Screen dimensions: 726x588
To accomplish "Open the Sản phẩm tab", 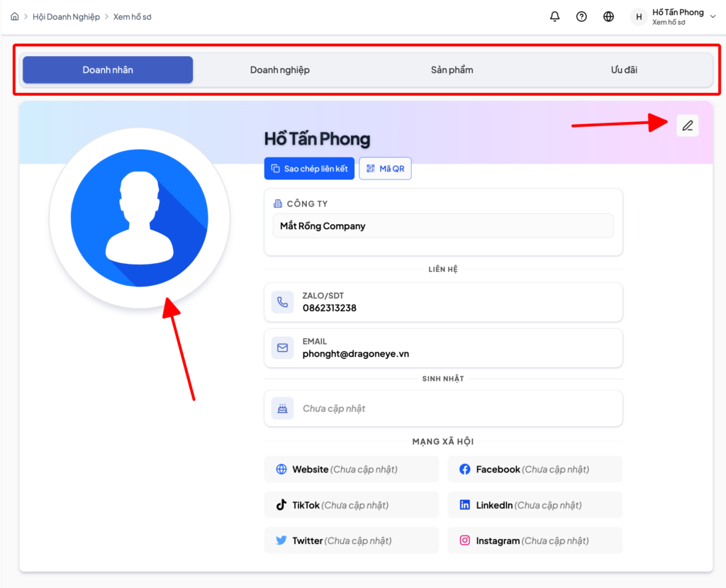I will click(452, 70).
